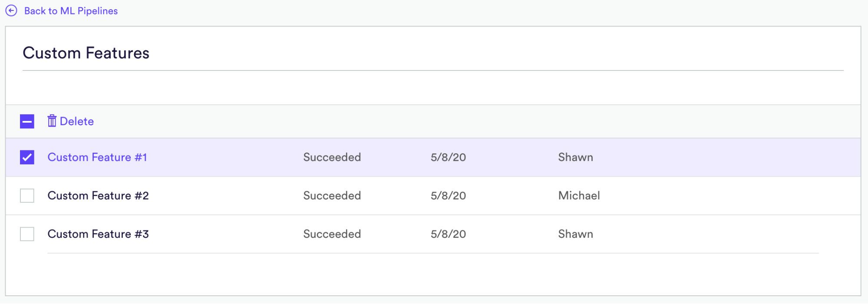
Task: Click the Custom Features page heading
Action: coord(86,53)
